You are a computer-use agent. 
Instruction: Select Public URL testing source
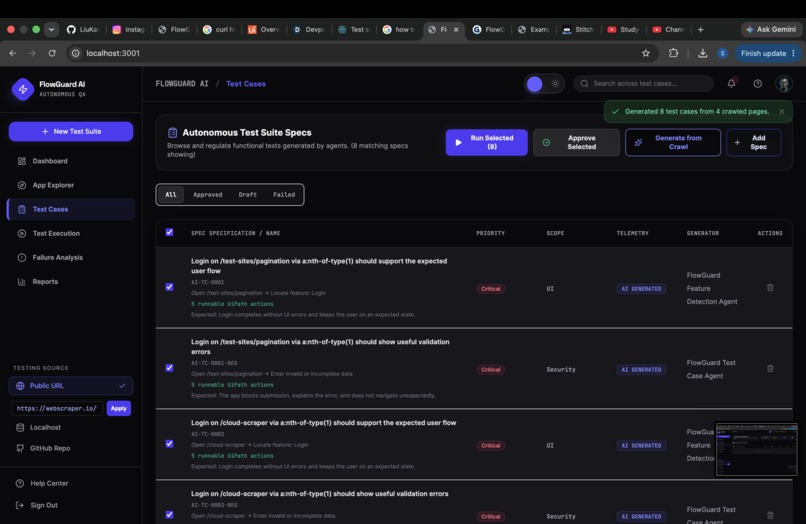pos(71,386)
